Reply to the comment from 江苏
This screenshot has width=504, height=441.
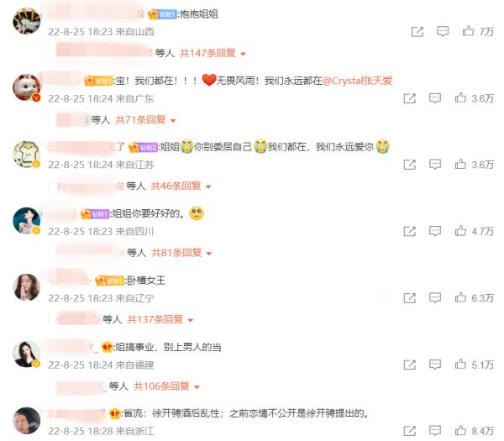435,165
